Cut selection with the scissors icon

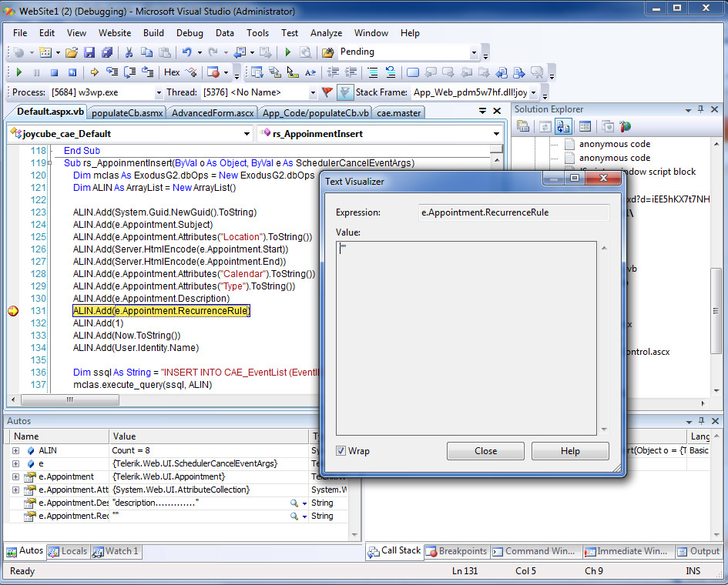pyautogui.click(x=129, y=52)
